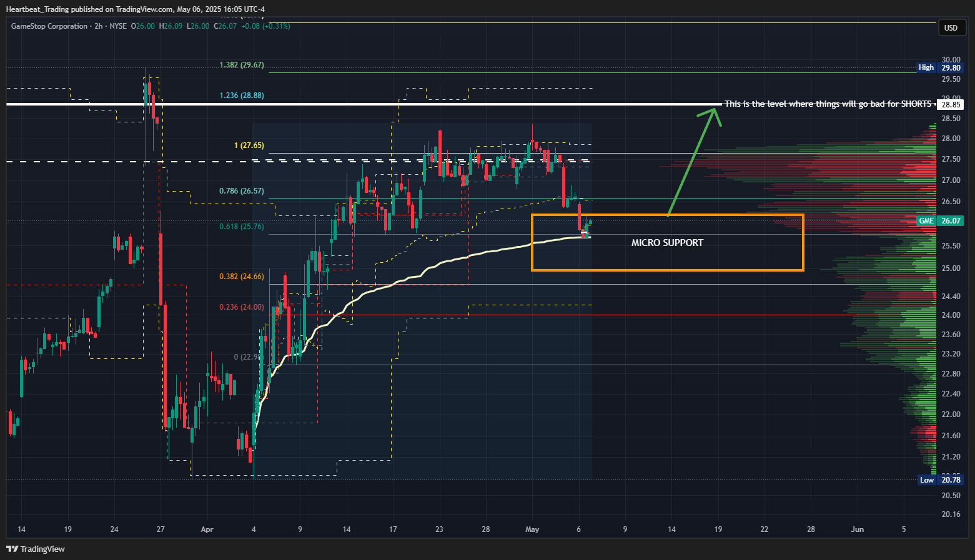Image resolution: width=975 pixels, height=560 pixels.
Task: Click the 30.00 price axis label
Action: [x=951, y=60]
